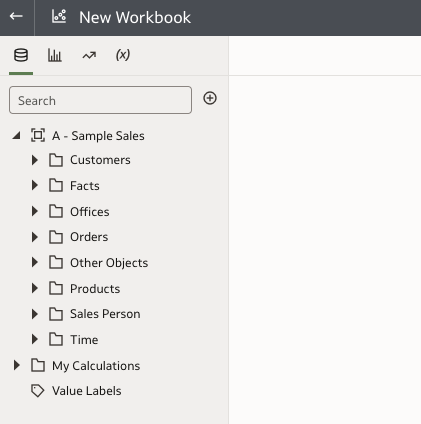Click the Products folder icon
This screenshot has width=421, height=424.
point(56,288)
